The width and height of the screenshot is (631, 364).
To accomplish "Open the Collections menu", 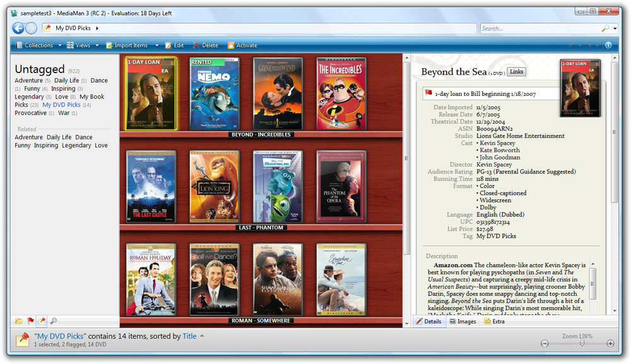I will (x=35, y=45).
